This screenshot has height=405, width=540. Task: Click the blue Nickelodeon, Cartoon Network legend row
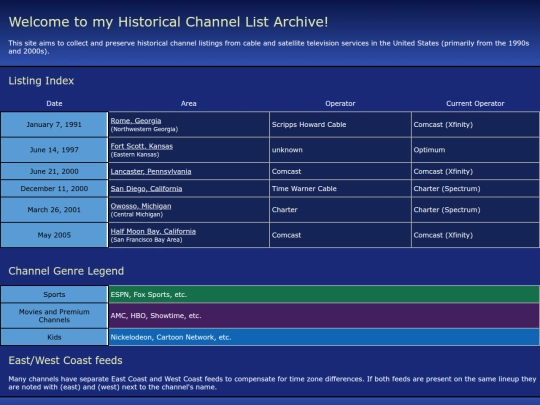(324, 337)
